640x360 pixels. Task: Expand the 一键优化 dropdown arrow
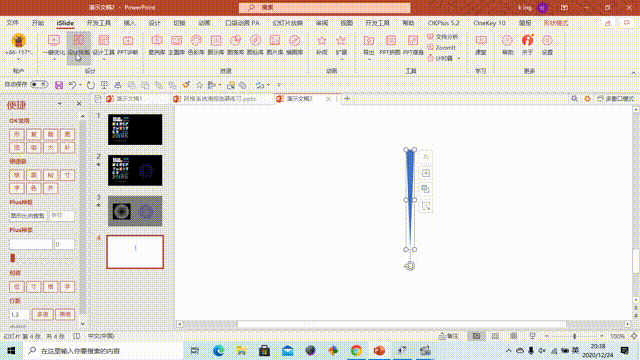pos(54,59)
